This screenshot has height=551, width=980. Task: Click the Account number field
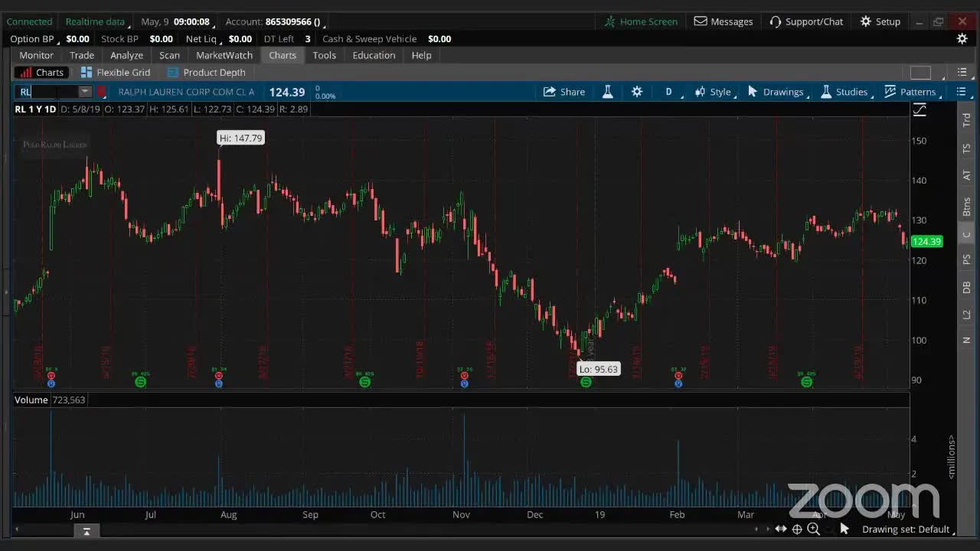292,21
